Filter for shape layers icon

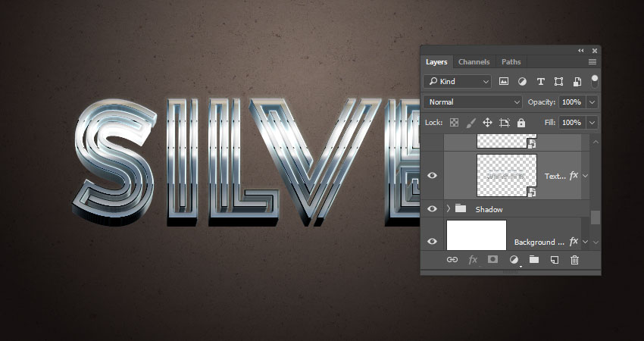coord(558,81)
